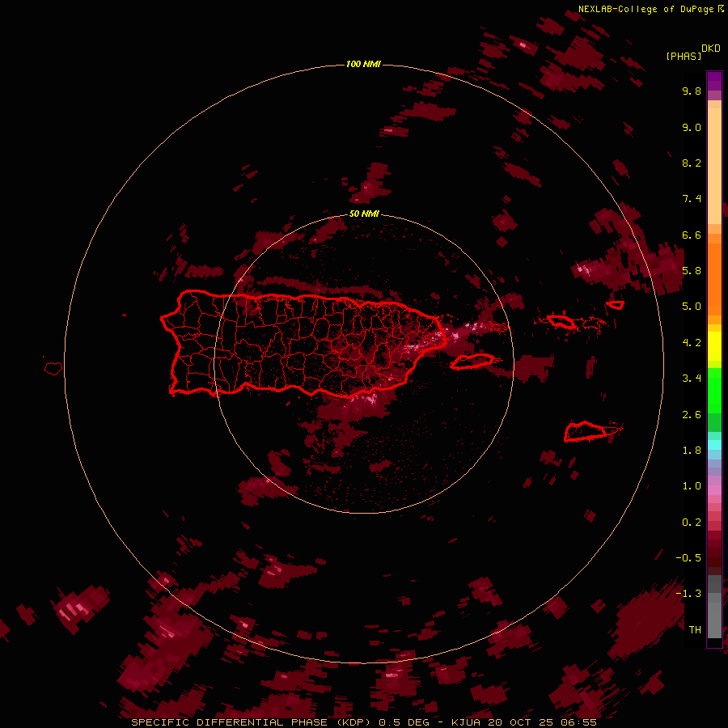Pick the yellow band of the color scale
This screenshot has height=728, width=728.
coord(714,346)
